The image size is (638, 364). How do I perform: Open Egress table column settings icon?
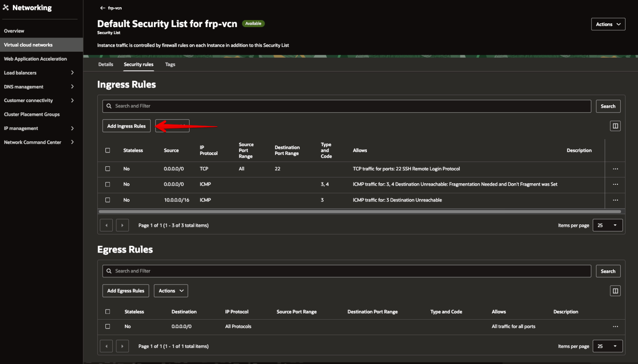[x=615, y=291]
